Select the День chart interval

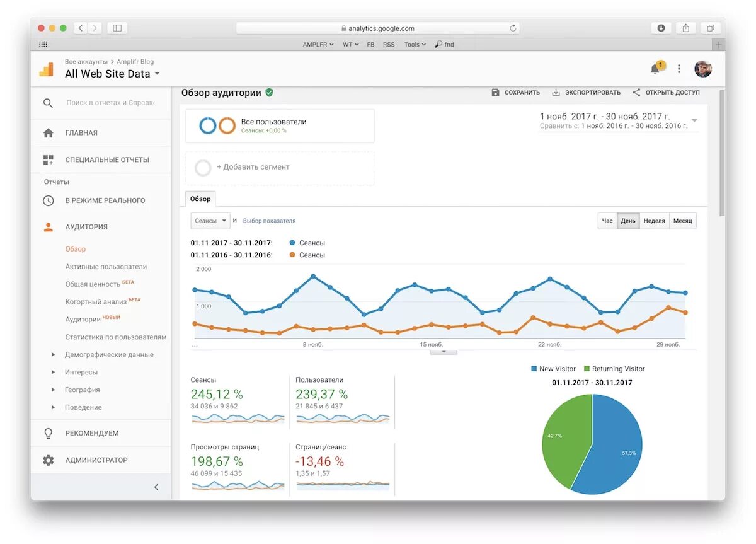point(628,221)
